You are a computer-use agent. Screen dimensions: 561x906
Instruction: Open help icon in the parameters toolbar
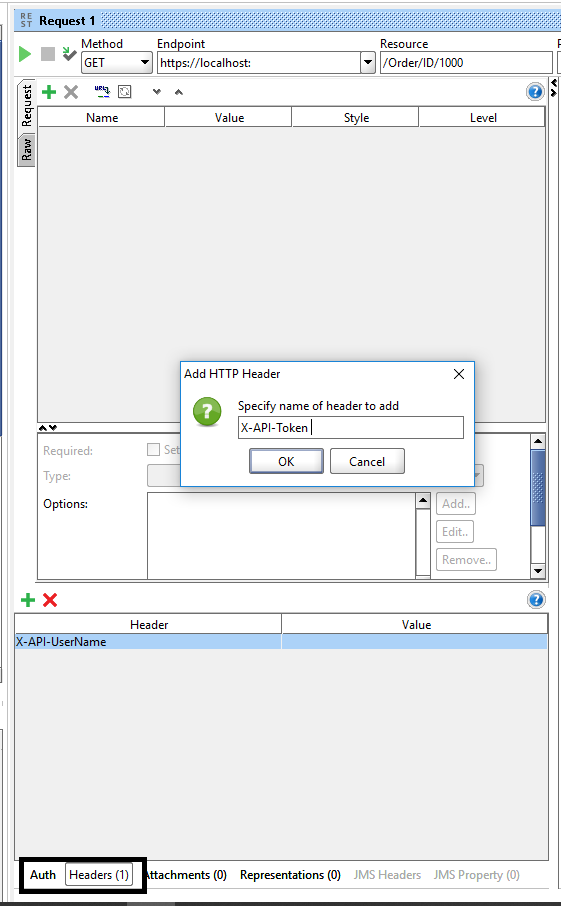click(x=535, y=91)
